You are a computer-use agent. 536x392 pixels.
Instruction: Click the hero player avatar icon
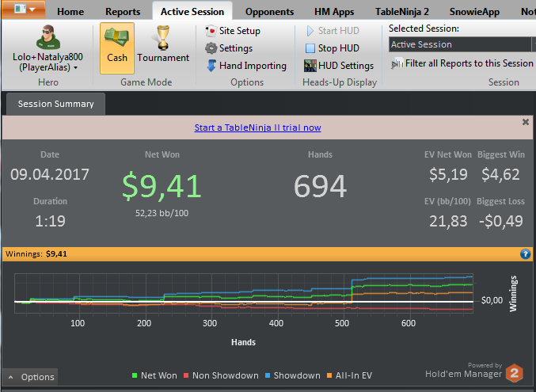coord(48,37)
